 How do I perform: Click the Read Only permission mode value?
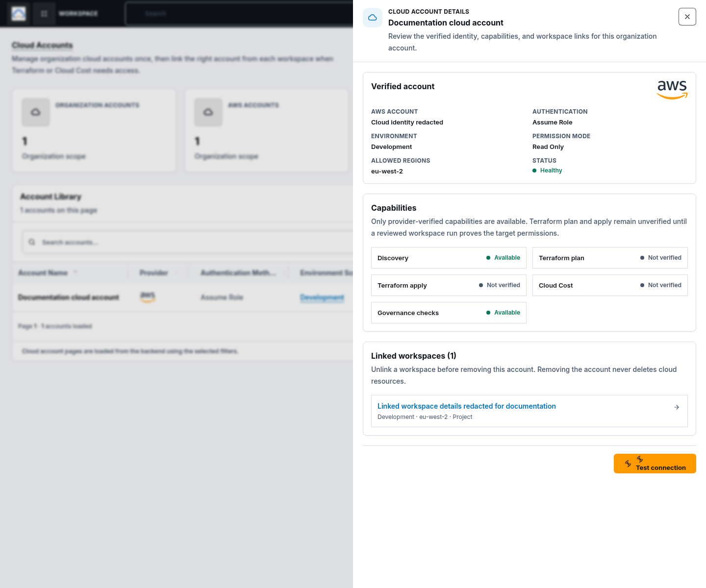(548, 147)
